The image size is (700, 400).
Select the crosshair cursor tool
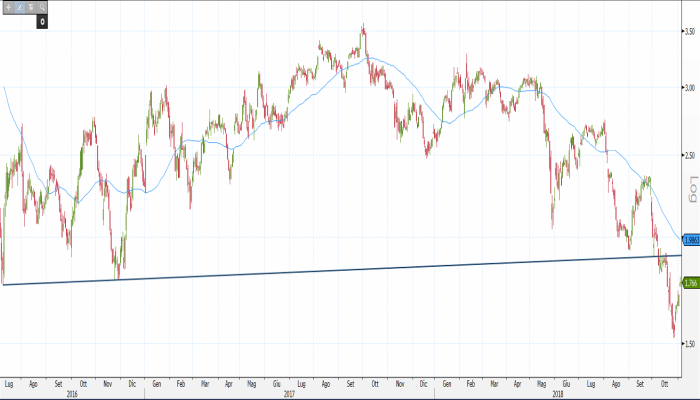(8, 7)
